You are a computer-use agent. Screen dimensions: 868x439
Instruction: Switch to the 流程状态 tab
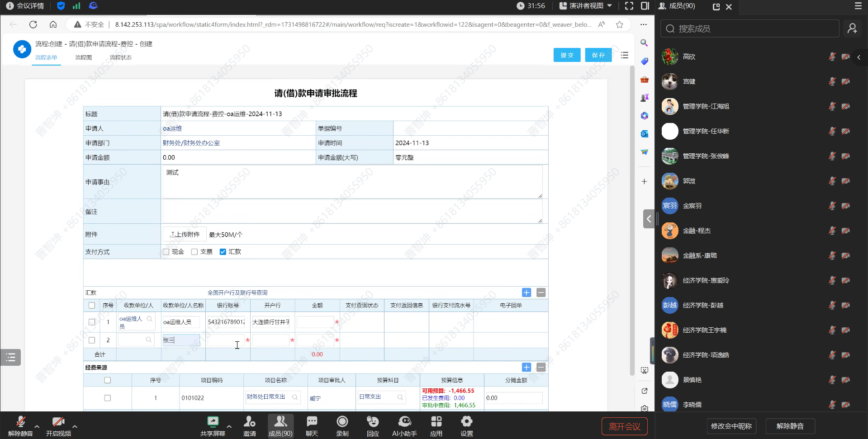pos(120,57)
